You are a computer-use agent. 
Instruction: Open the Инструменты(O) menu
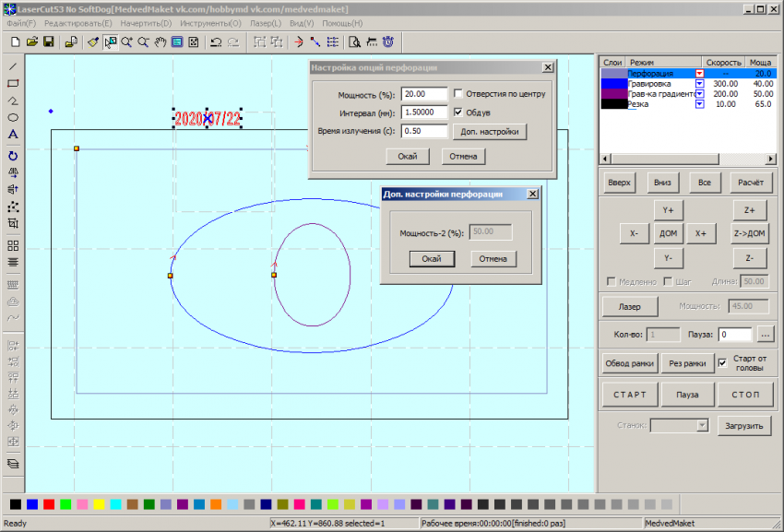tap(211, 23)
